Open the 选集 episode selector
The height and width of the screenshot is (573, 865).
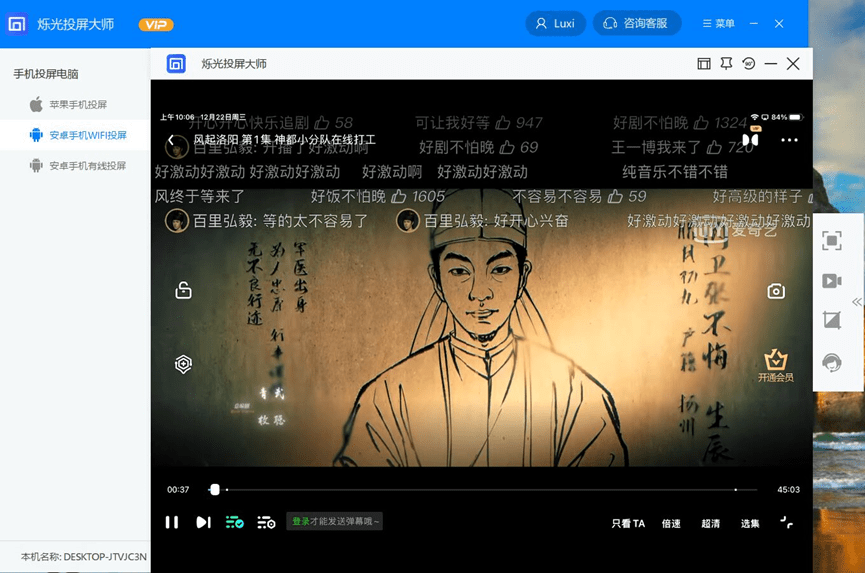pyautogui.click(x=750, y=523)
